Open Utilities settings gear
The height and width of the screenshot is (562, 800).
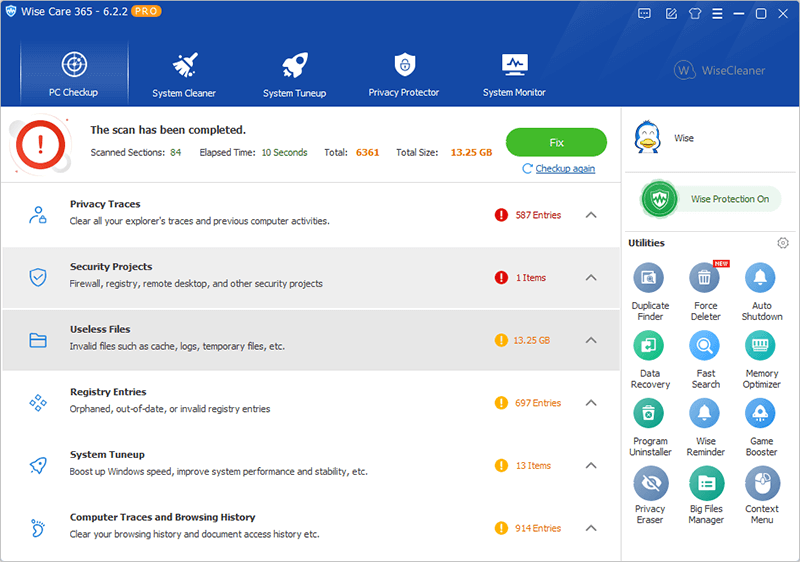[x=783, y=243]
